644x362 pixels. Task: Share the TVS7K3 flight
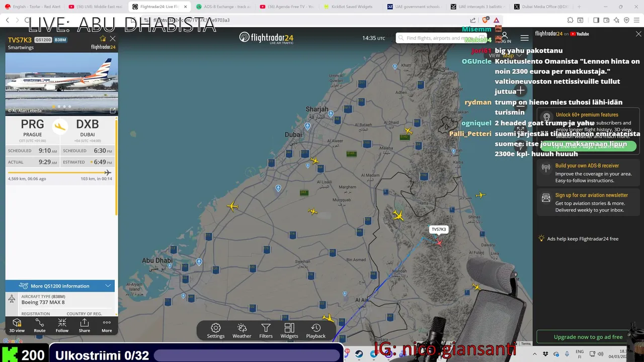coord(85,325)
